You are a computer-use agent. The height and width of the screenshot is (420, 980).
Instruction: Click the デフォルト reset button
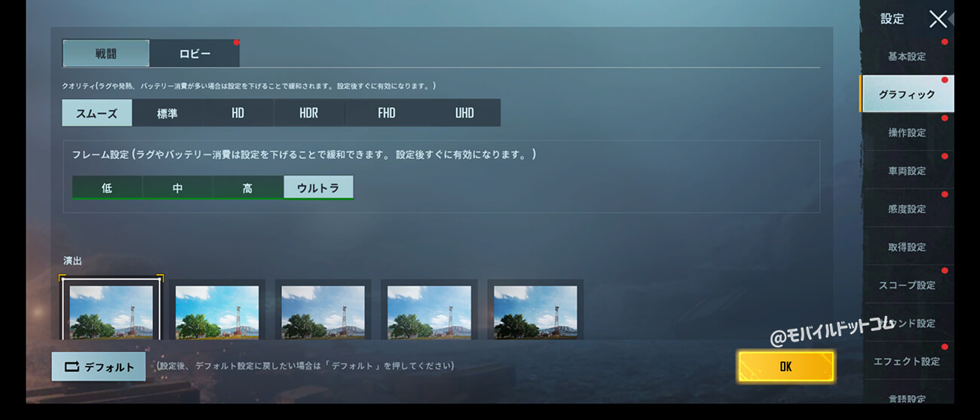(99, 367)
